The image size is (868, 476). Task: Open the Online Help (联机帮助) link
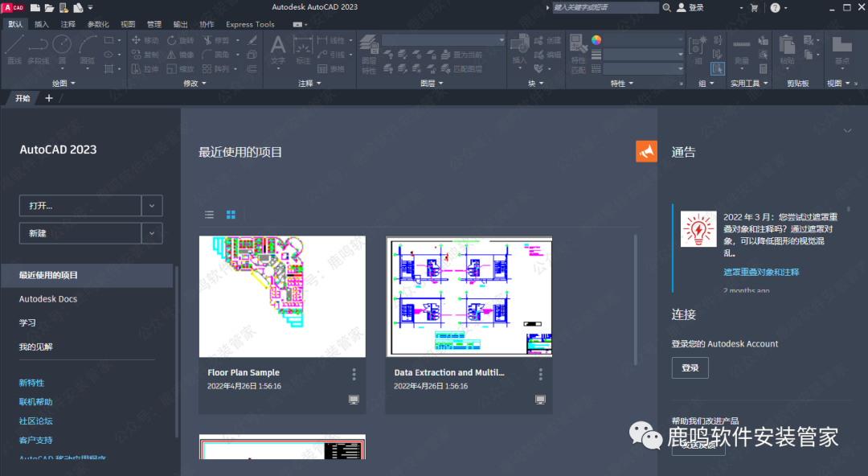coord(36,402)
